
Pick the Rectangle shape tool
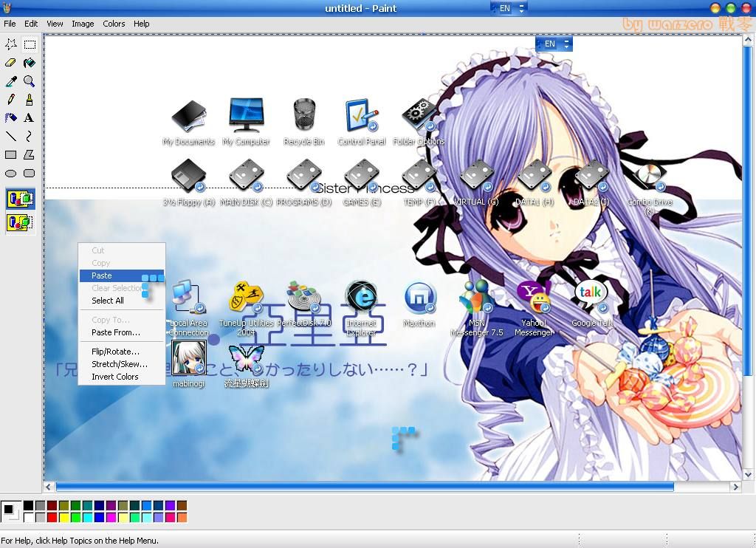(10, 155)
